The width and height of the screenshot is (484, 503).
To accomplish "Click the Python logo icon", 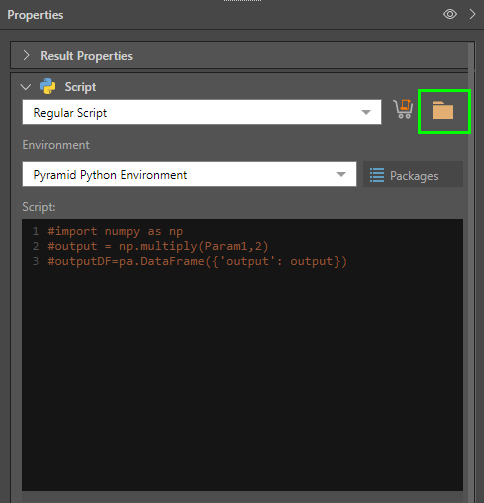I will (x=48, y=86).
